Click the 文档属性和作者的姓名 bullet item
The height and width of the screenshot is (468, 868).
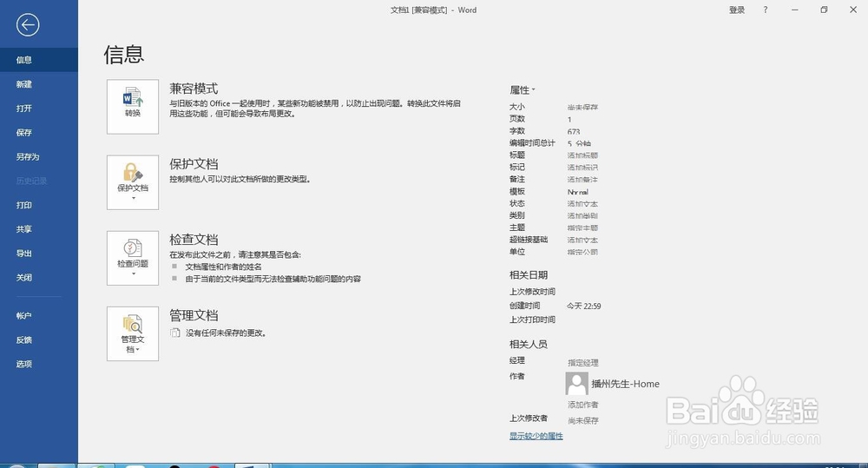[x=224, y=267]
